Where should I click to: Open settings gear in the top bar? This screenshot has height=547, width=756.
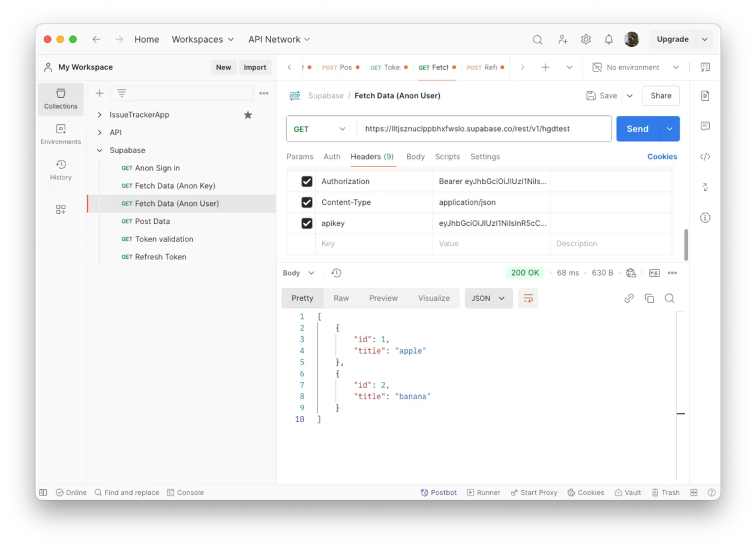click(x=586, y=40)
